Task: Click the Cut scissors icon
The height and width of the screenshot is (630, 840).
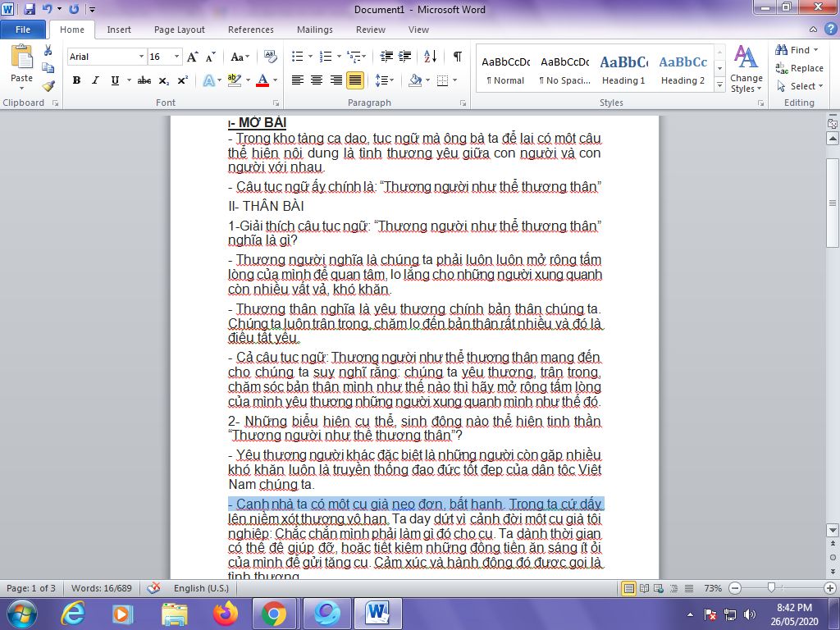Action: (48, 50)
